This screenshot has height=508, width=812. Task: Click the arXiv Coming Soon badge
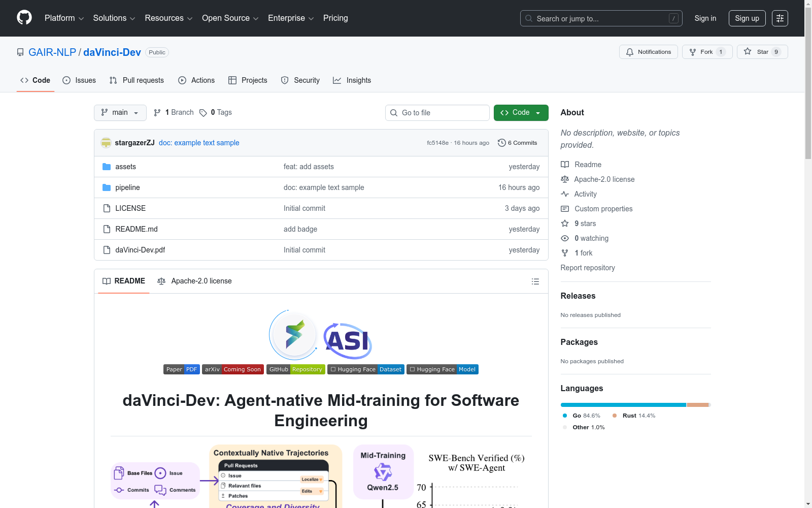(x=233, y=369)
